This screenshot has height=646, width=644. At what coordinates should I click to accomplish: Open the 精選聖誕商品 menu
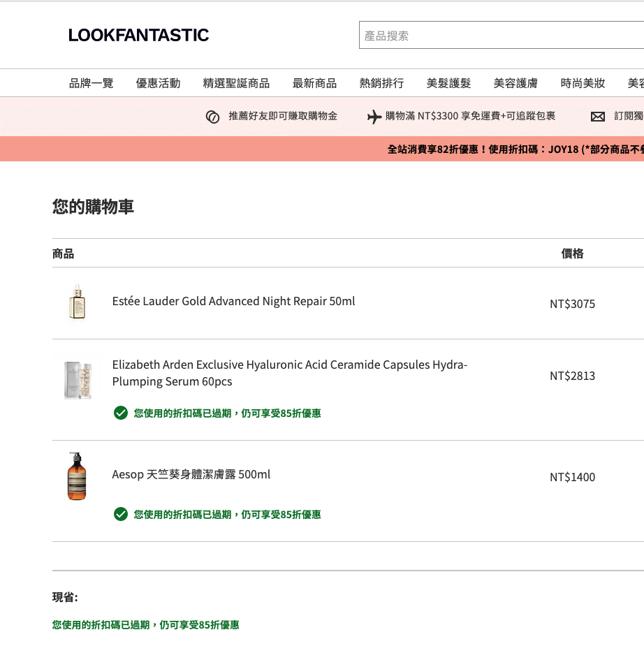pyautogui.click(x=236, y=83)
